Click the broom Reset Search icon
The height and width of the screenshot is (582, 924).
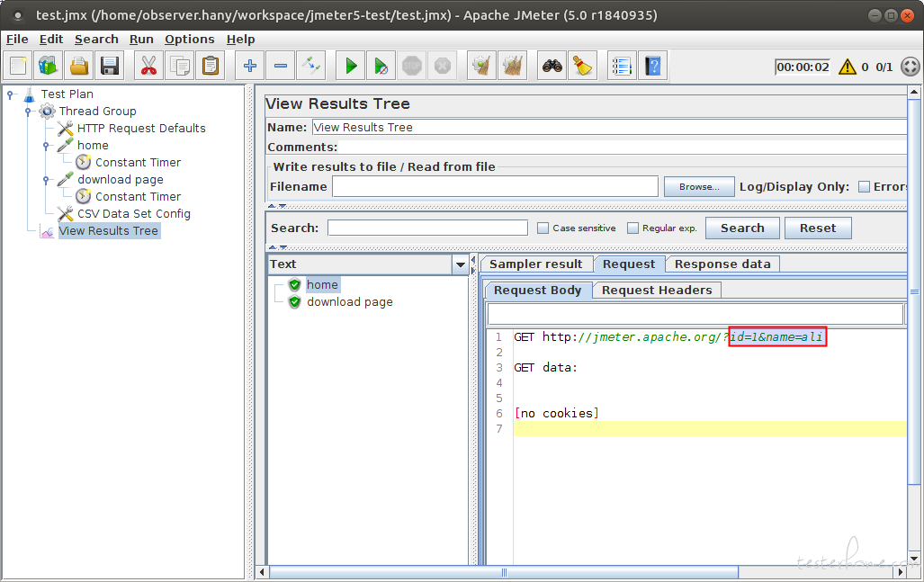[x=583, y=66]
